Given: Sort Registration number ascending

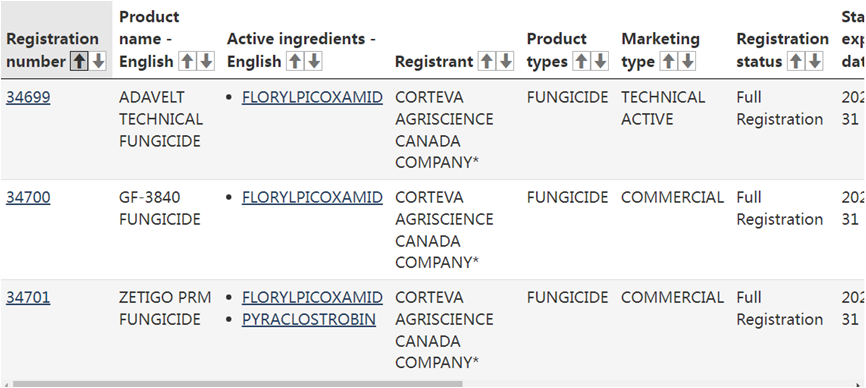Looking at the screenshot, I should click(79, 61).
